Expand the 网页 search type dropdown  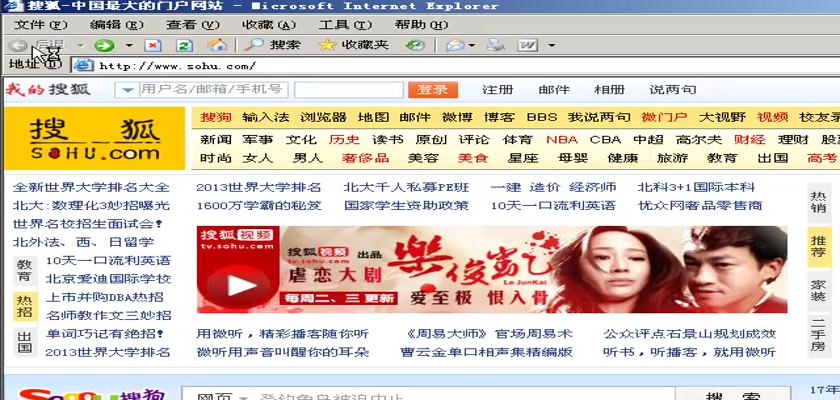tap(243, 397)
